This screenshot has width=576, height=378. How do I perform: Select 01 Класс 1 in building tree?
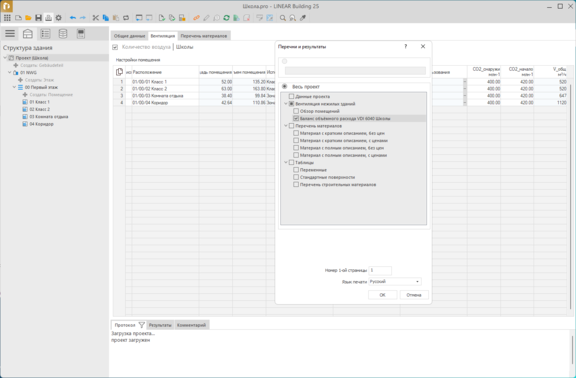39,102
